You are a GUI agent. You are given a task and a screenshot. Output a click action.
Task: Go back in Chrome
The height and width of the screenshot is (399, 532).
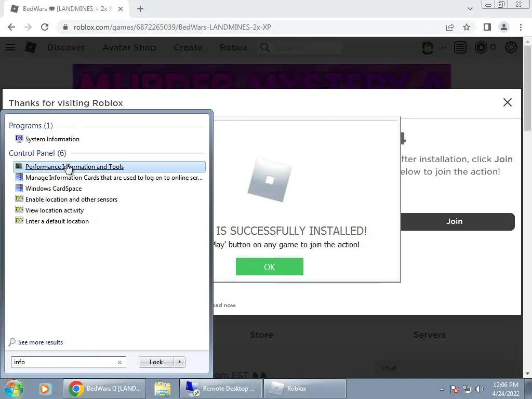point(11,27)
